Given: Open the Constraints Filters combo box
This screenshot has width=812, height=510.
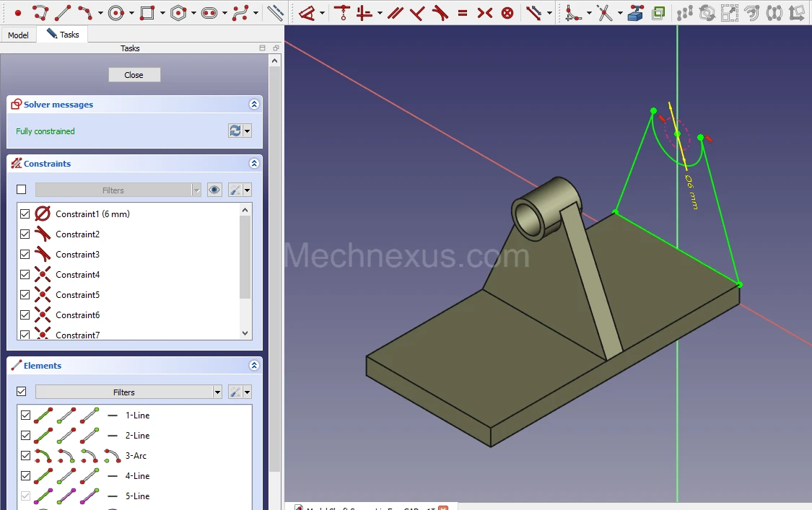Looking at the screenshot, I should (118, 190).
